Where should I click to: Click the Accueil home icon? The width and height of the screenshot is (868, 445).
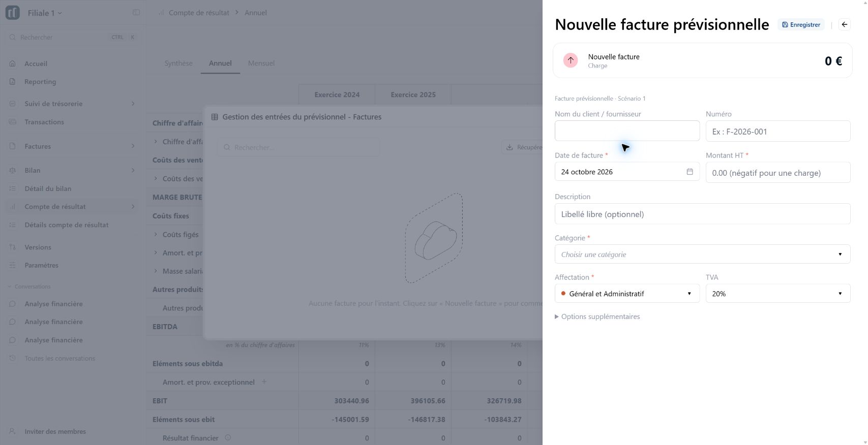click(13, 63)
